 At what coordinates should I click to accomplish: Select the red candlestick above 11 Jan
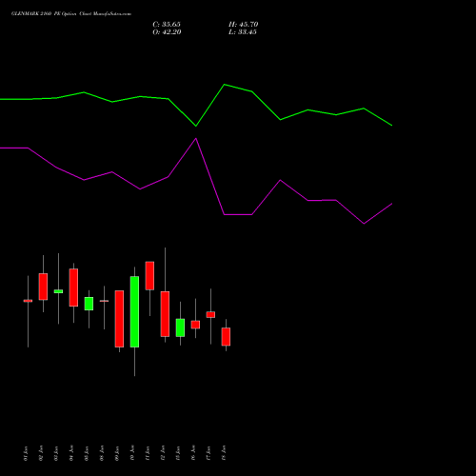(149, 276)
